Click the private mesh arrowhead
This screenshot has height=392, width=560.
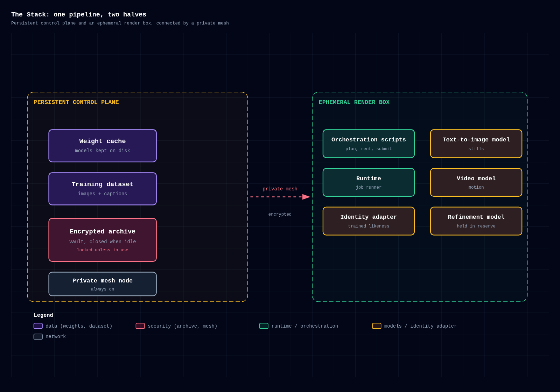(x=306, y=197)
